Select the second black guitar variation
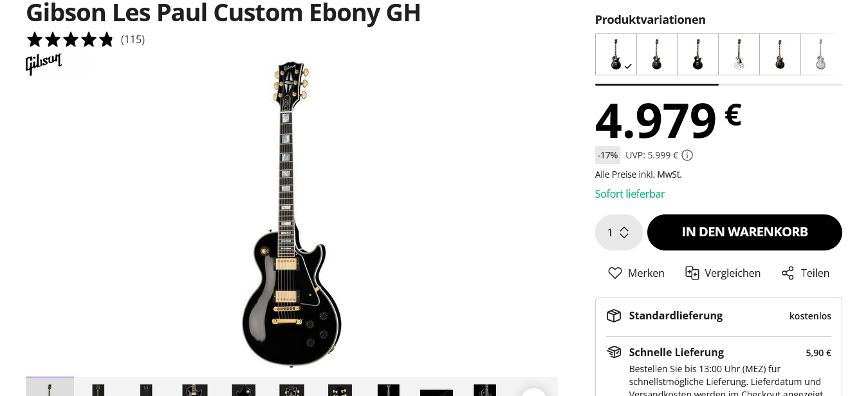The image size is (868, 396). pos(656,55)
